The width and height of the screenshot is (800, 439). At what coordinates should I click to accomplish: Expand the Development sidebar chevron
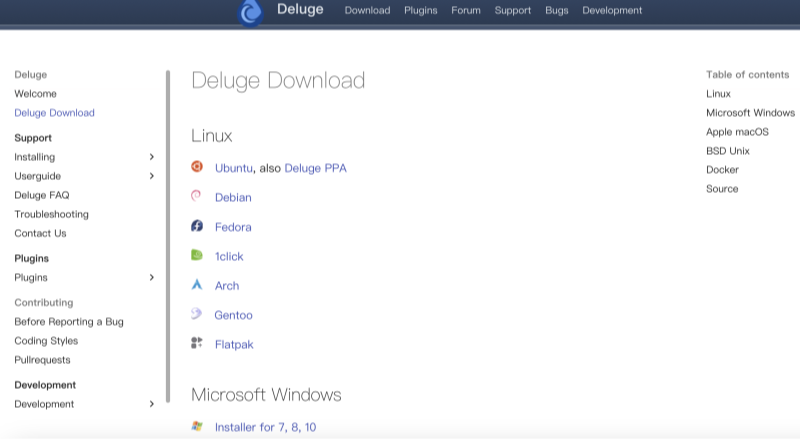[152, 404]
